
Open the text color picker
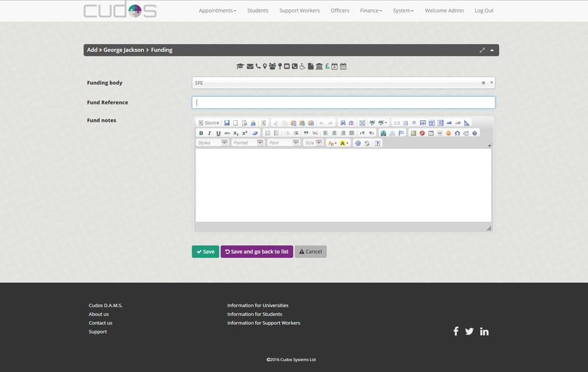coord(331,143)
